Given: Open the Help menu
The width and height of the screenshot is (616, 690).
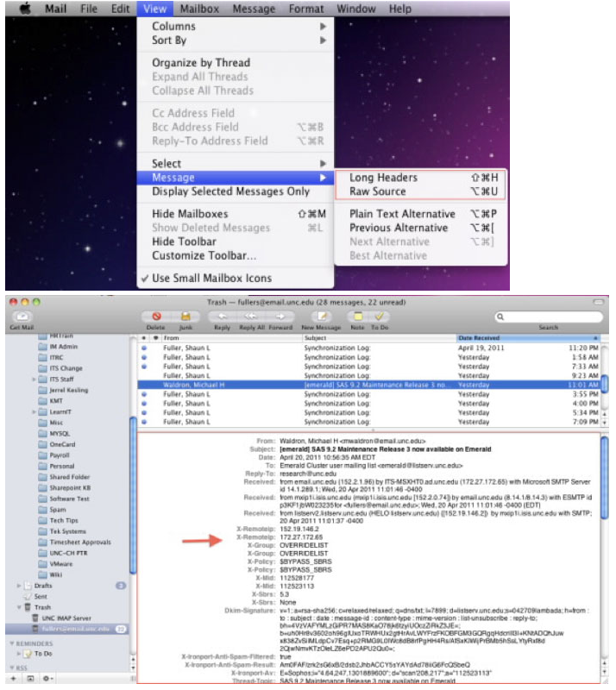Looking at the screenshot, I should coord(399,9).
